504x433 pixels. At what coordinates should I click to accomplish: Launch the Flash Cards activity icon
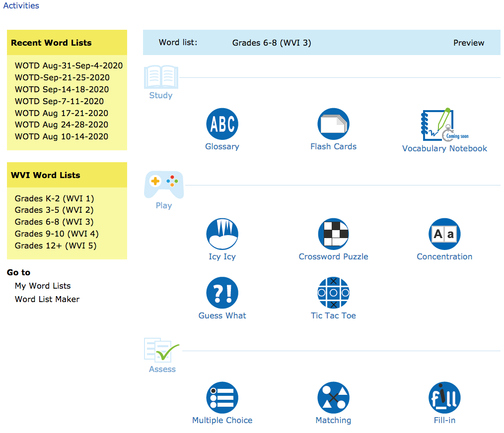[333, 124]
